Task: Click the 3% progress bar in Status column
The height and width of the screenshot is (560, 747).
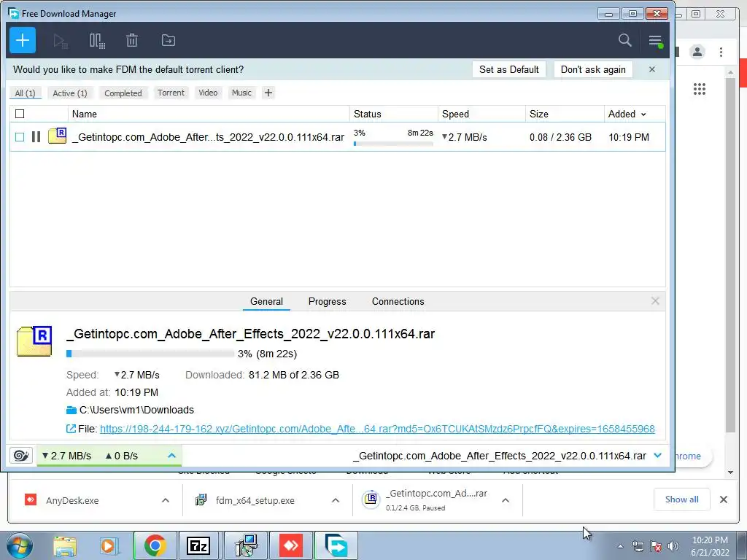Action: point(393,144)
